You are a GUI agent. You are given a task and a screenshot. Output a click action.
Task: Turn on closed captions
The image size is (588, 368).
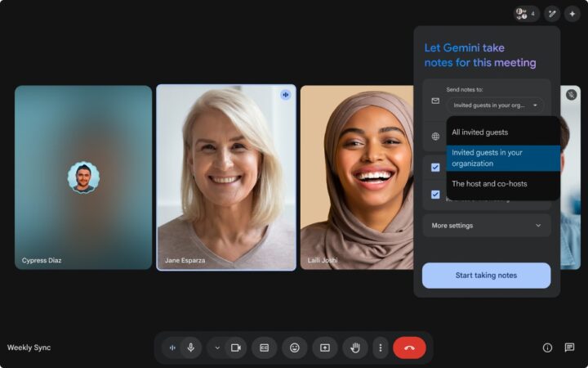pos(264,348)
